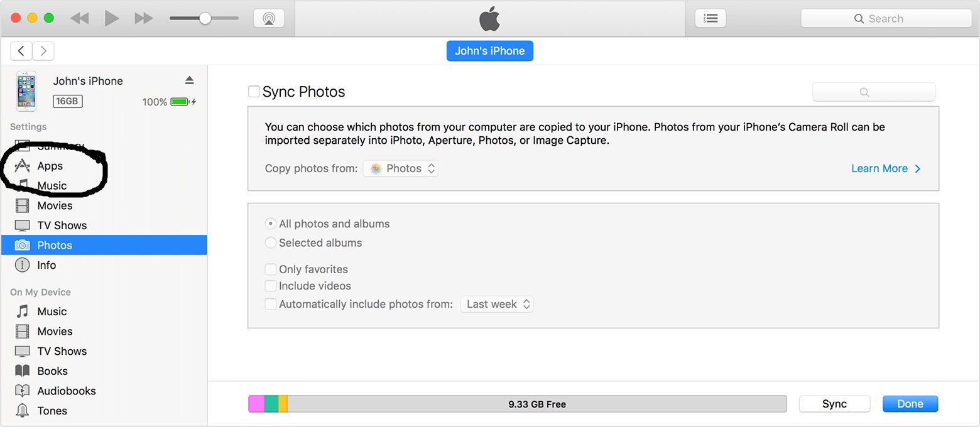Click the AirPlay icon button
The image size is (980, 427).
(x=269, y=18)
